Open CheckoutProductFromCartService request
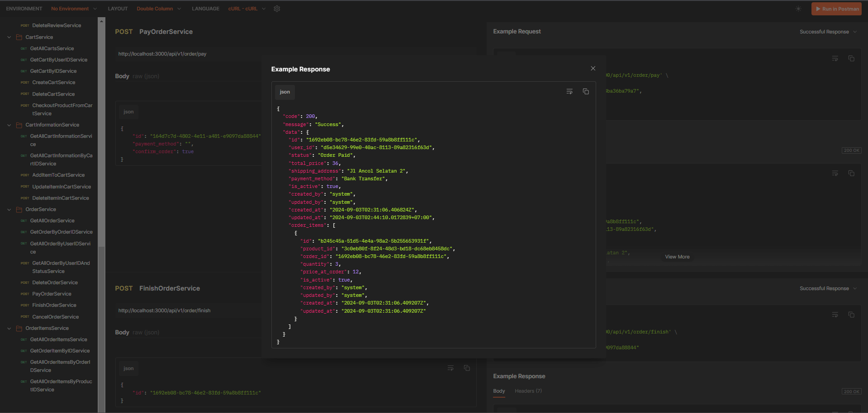Image resolution: width=868 pixels, height=413 pixels. (x=62, y=109)
